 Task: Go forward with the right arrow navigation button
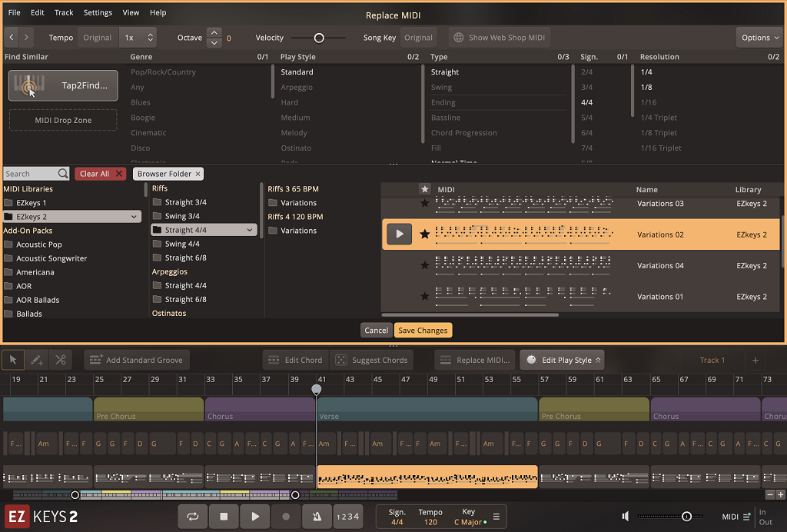point(26,38)
